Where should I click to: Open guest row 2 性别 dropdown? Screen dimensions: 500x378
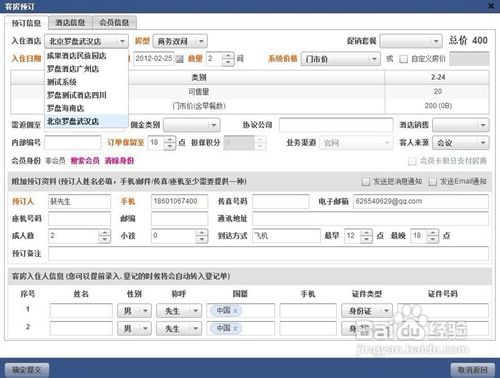(134, 328)
